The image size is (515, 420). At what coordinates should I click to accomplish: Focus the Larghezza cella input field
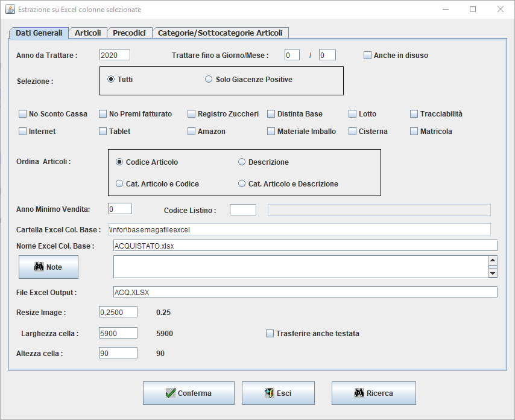pos(118,333)
